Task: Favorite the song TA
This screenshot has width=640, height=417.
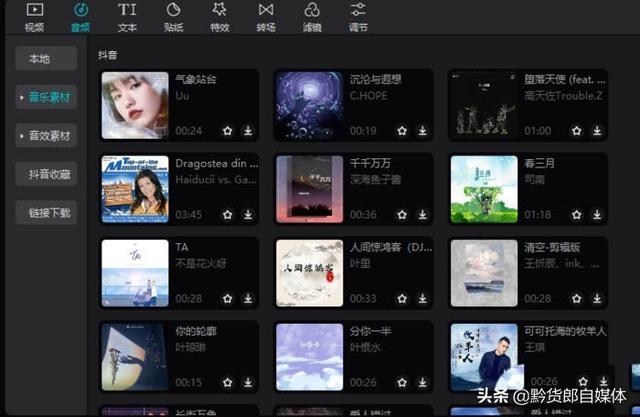Action: pos(227,298)
